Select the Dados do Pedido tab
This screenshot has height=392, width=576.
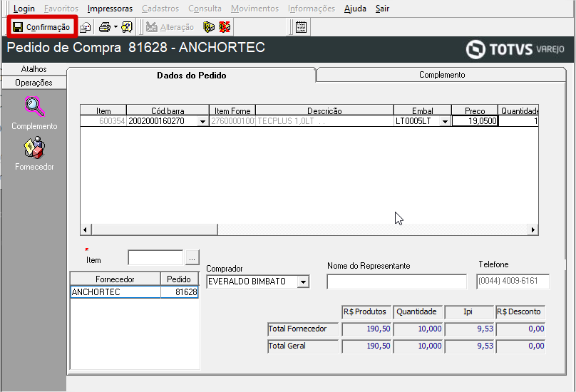(191, 76)
